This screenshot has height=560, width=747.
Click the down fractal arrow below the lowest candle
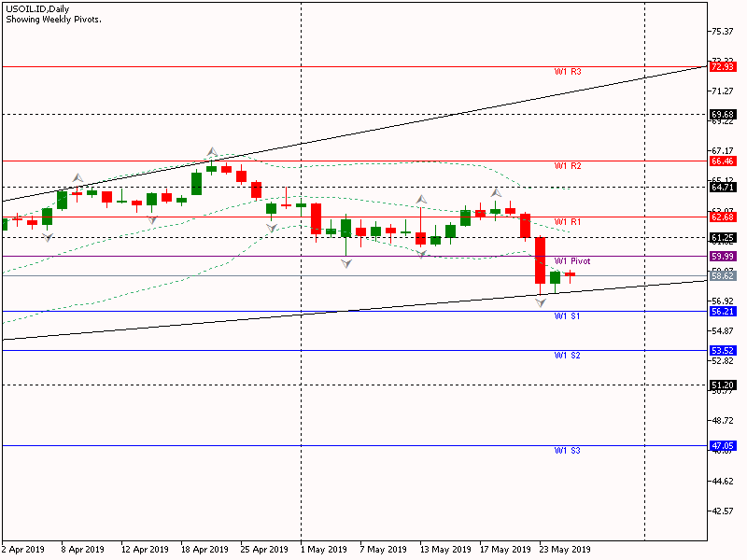point(541,302)
